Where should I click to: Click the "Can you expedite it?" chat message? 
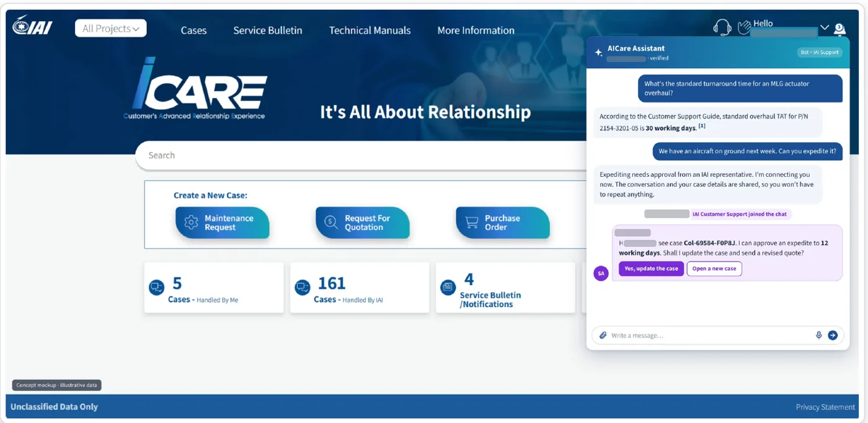click(747, 151)
